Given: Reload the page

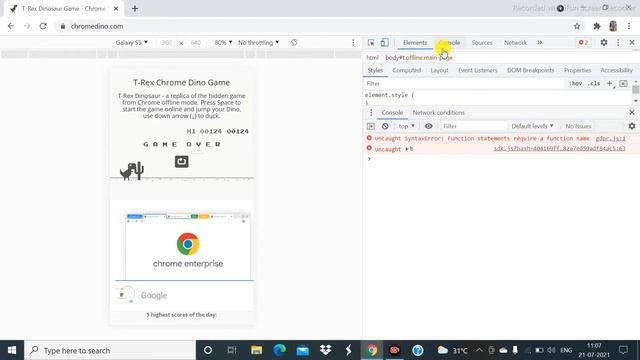Looking at the screenshot, I should click(x=43, y=26).
